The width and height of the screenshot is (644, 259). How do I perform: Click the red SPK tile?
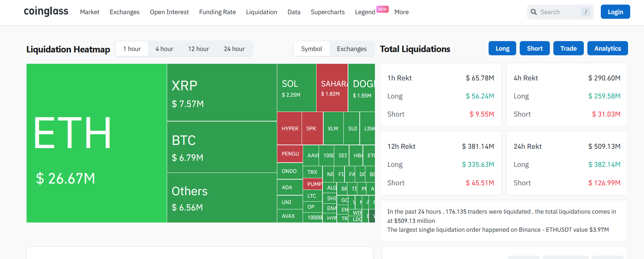[312, 128]
